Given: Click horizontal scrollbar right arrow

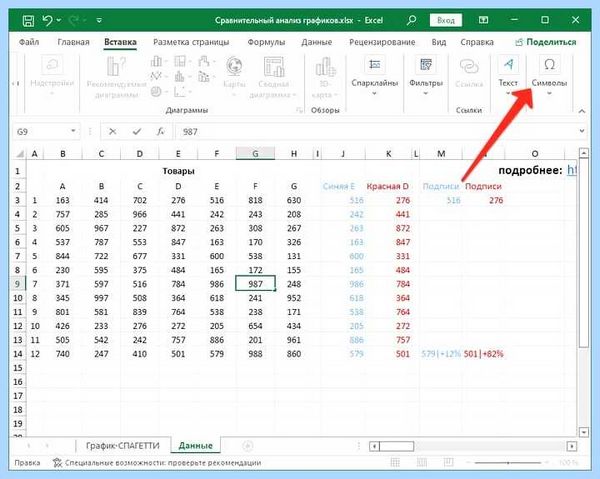Looking at the screenshot, I should 571,446.
